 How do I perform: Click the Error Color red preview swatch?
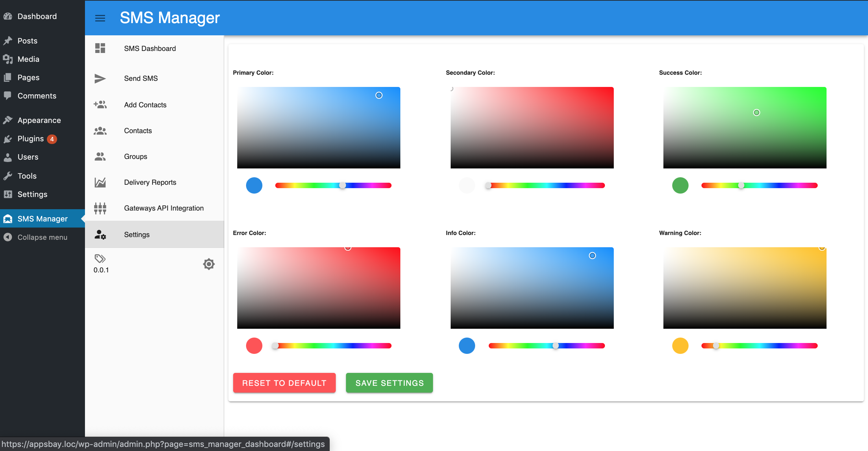254,346
